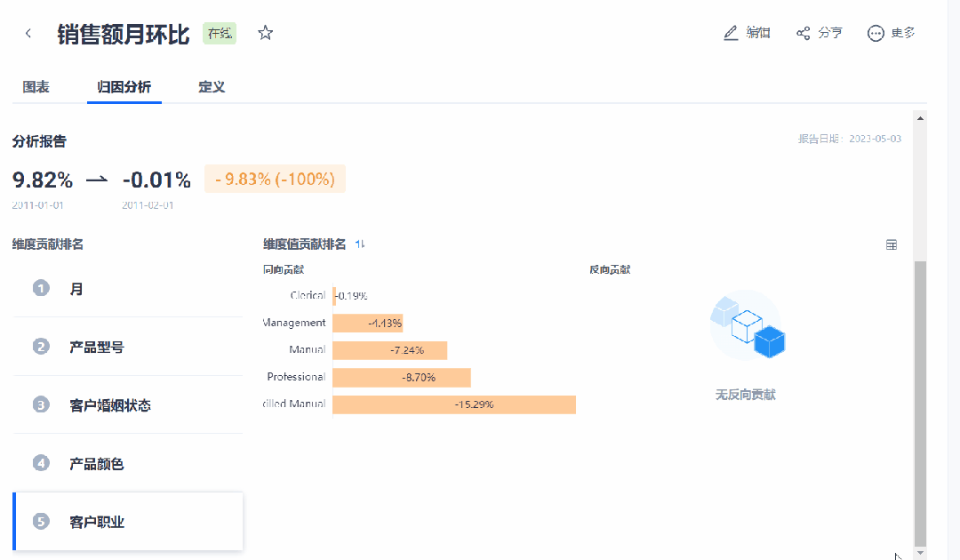
Task: Click the 分享 share icon
Action: tap(803, 33)
